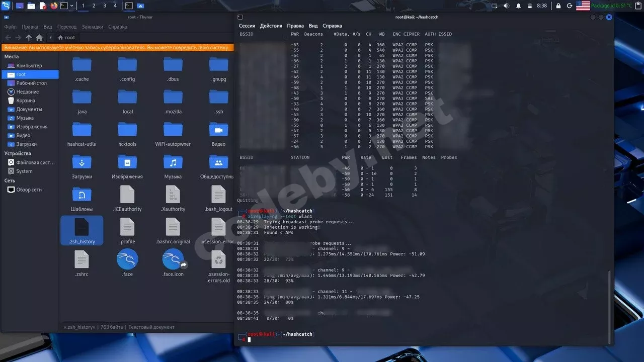Select the hcxtools folder

127,134
